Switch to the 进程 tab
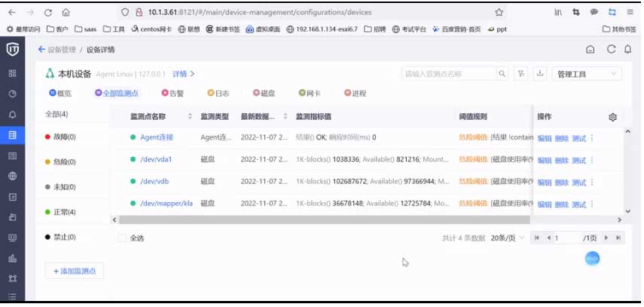 click(x=355, y=94)
